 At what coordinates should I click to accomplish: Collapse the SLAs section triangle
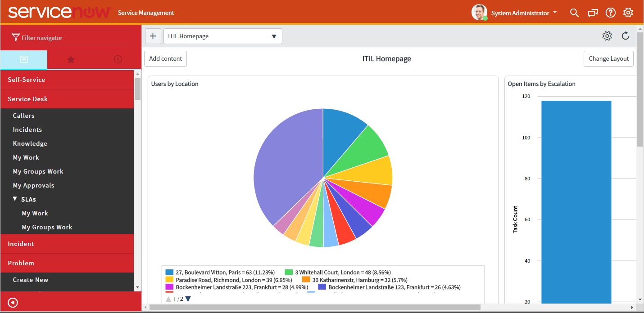point(15,199)
